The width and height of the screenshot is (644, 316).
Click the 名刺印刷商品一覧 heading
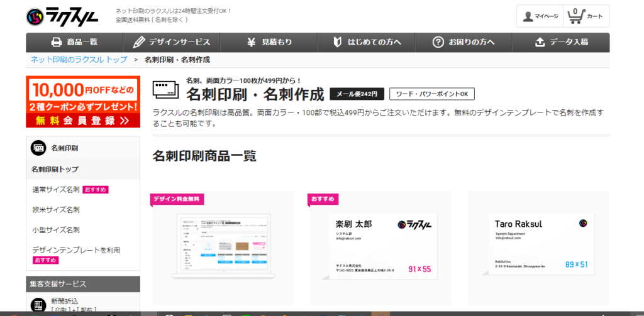tap(204, 156)
